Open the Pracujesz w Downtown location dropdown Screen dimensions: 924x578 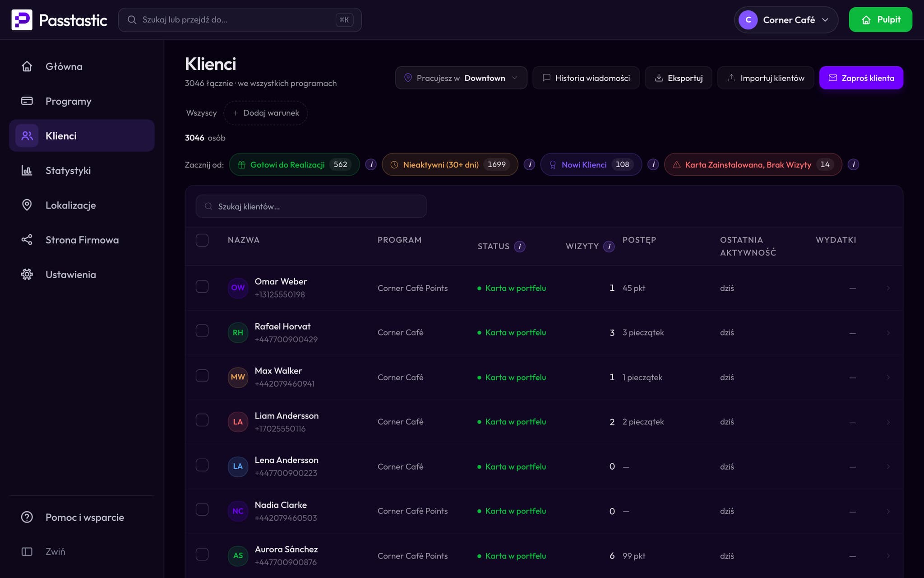point(461,78)
